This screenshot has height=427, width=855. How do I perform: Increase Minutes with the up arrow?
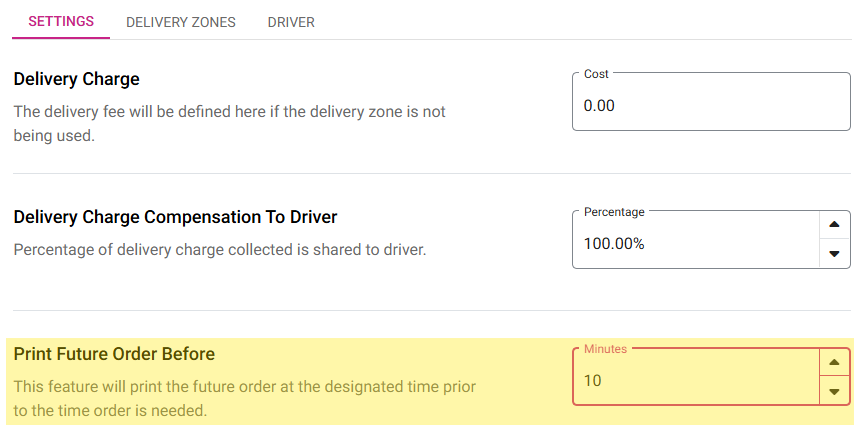(x=834, y=362)
